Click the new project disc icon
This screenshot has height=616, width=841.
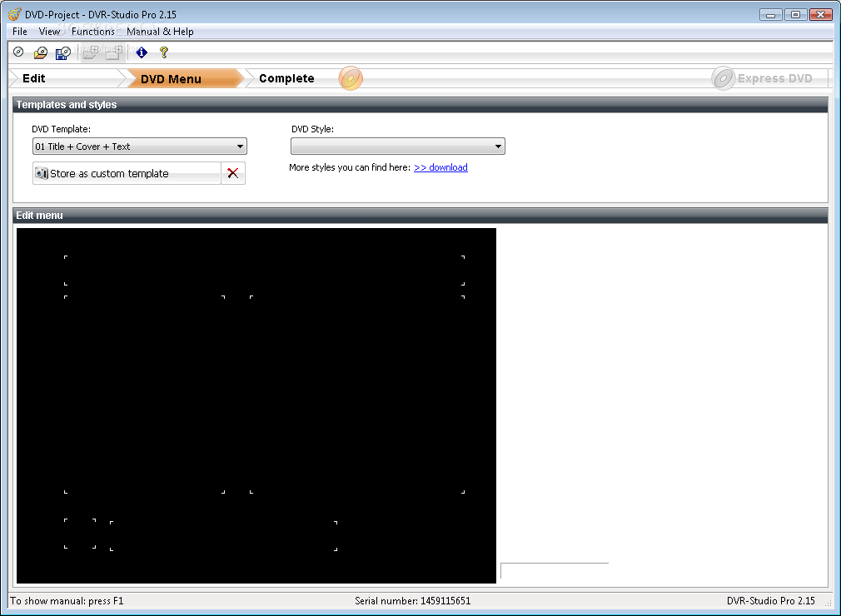18,52
